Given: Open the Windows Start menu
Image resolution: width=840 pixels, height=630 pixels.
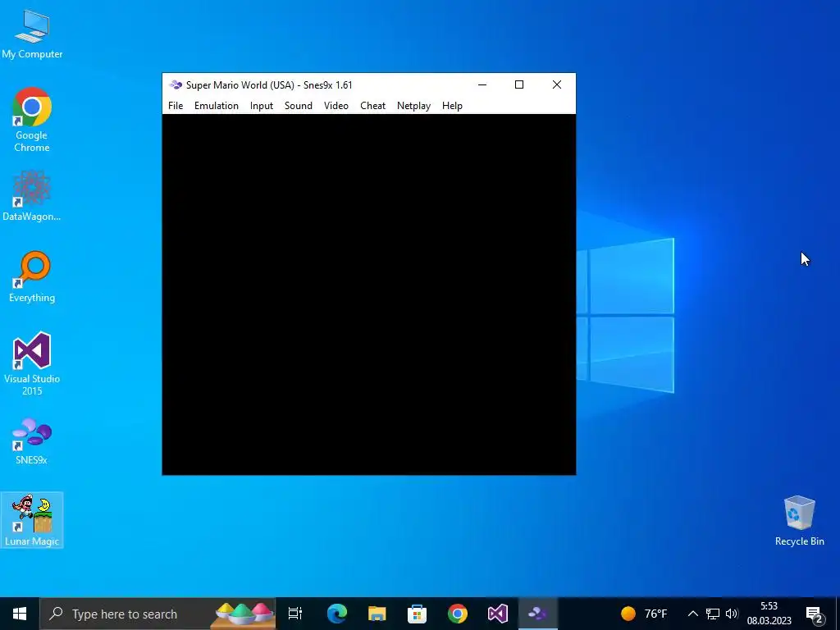Looking at the screenshot, I should [20, 614].
